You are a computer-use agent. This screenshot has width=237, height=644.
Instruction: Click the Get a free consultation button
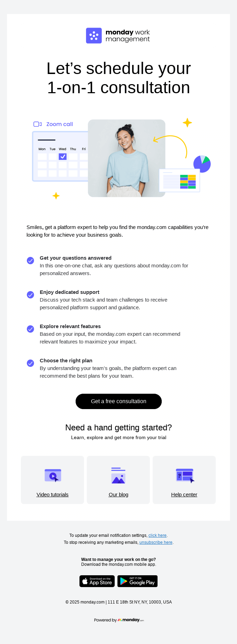[x=118, y=401]
